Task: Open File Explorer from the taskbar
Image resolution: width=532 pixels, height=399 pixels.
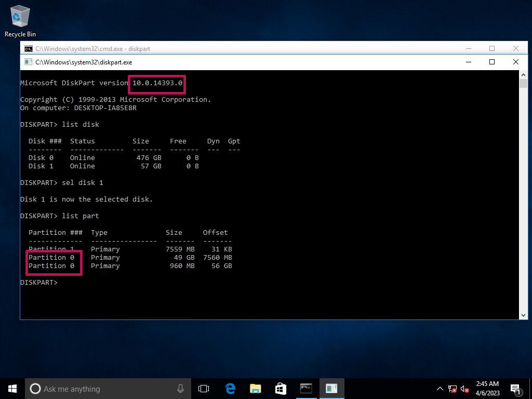Action: tap(255, 389)
